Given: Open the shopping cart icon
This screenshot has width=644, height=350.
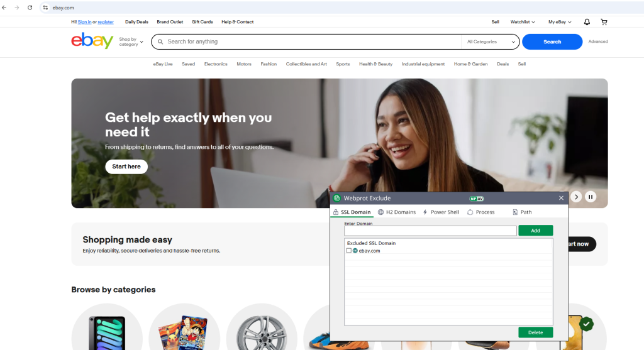Looking at the screenshot, I should tap(604, 22).
